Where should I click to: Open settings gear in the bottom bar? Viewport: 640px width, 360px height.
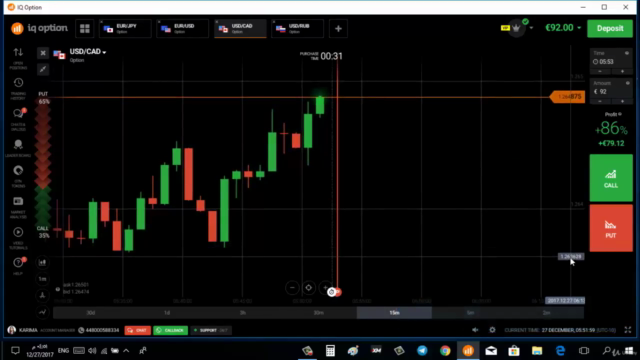(x=492, y=330)
